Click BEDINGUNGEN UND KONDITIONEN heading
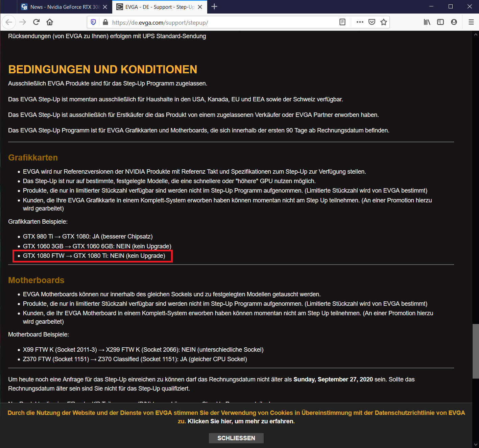The image size is (479, 448). (x=103, y=70)
